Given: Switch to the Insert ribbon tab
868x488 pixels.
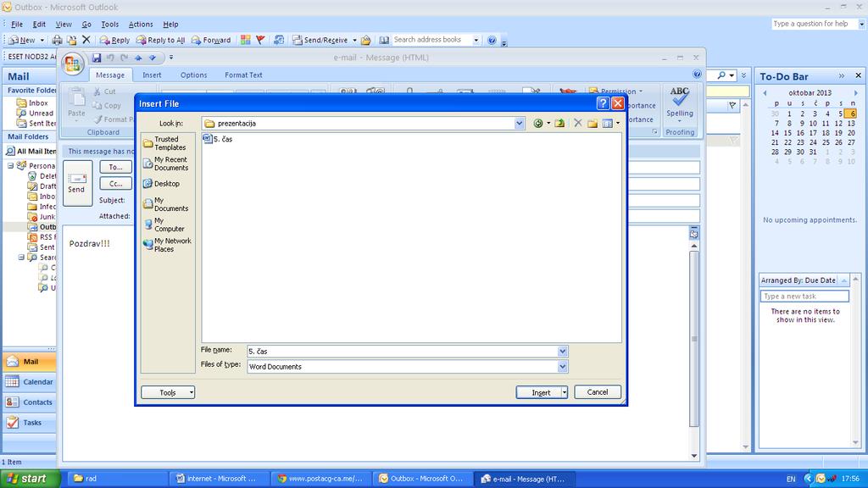Looking at the screenshot, I should point(152,75).
